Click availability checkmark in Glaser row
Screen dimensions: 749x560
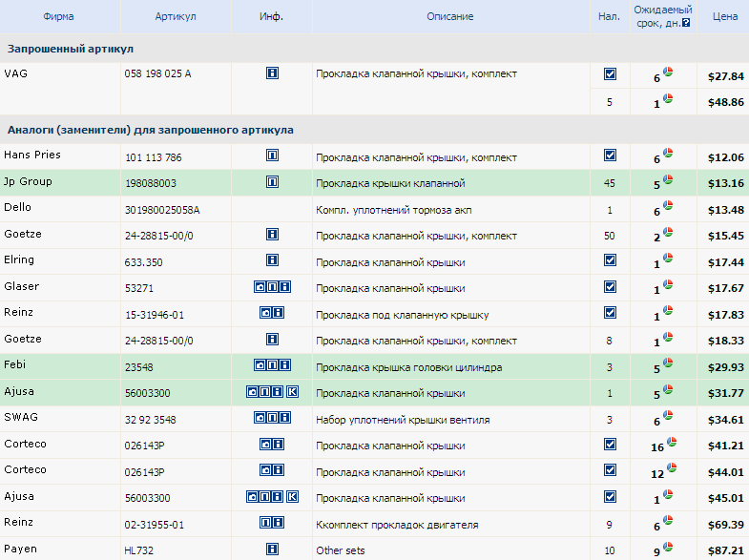[610, 287]
